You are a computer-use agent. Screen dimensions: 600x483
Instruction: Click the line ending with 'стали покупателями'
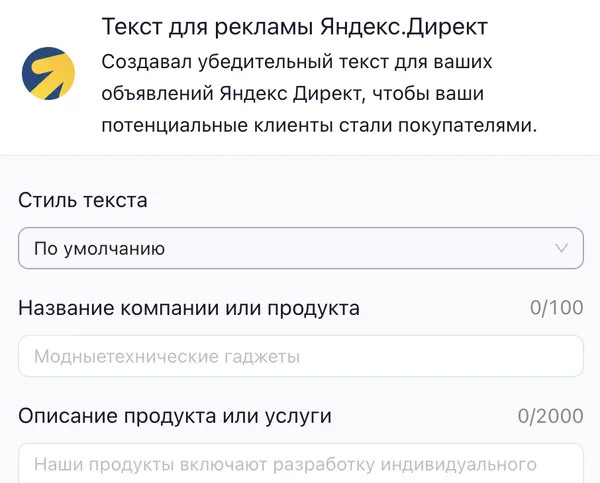pos(319,126)
